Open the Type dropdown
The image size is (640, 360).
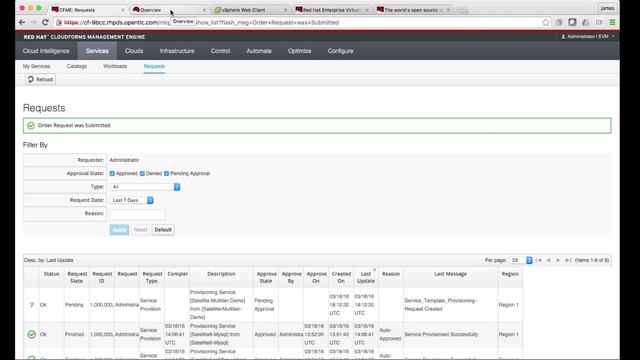tap(145, 187)
